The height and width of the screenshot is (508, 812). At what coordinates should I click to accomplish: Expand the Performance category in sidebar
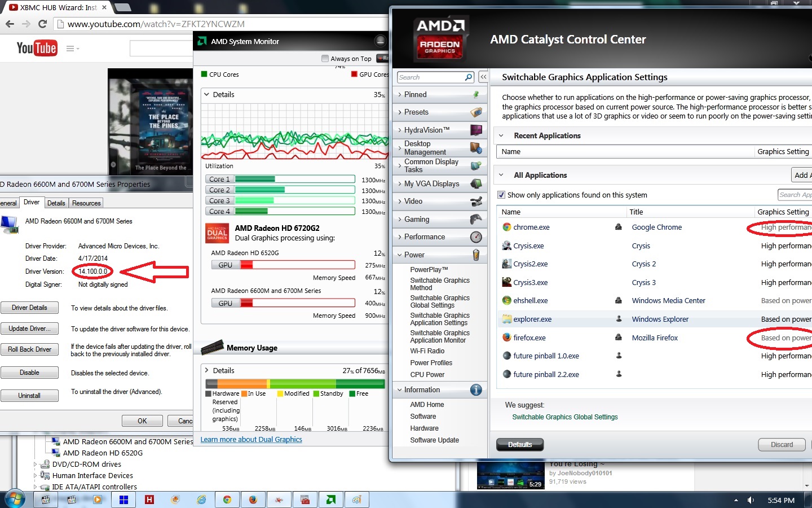point(399,237)
